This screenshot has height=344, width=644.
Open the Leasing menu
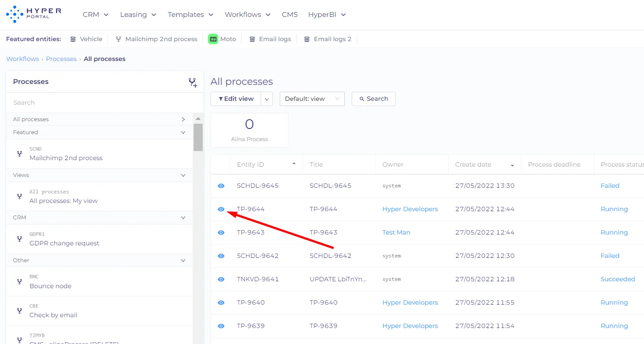[138, 14]
